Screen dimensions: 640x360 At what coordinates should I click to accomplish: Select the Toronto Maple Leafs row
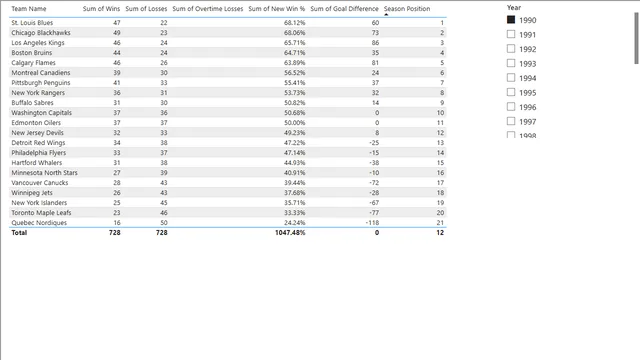228,213
